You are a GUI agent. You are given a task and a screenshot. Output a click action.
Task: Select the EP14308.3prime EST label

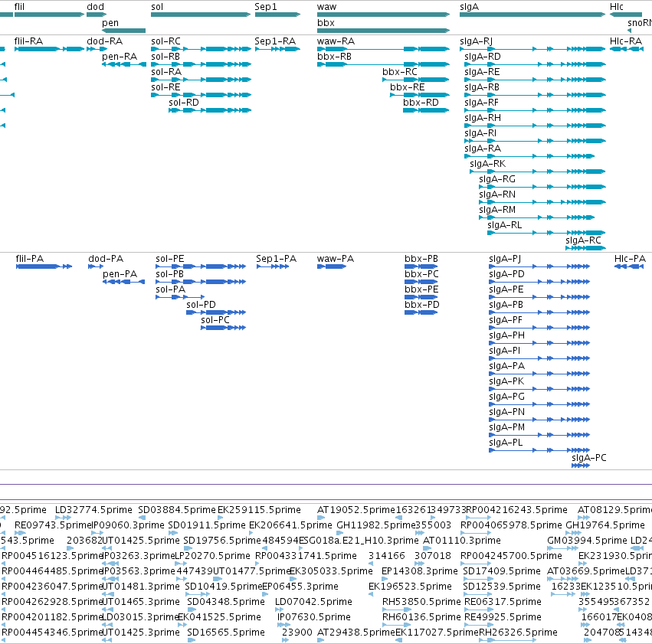420,571
